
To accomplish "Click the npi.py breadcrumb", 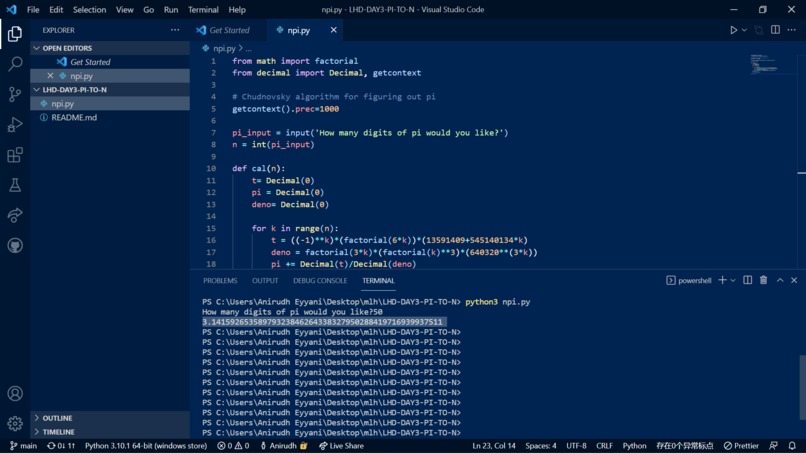I will tap(224, 48).
